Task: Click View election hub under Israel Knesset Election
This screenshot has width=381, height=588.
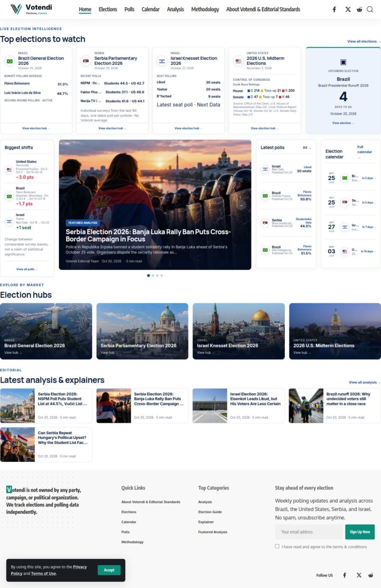Action: click(188, 128)
